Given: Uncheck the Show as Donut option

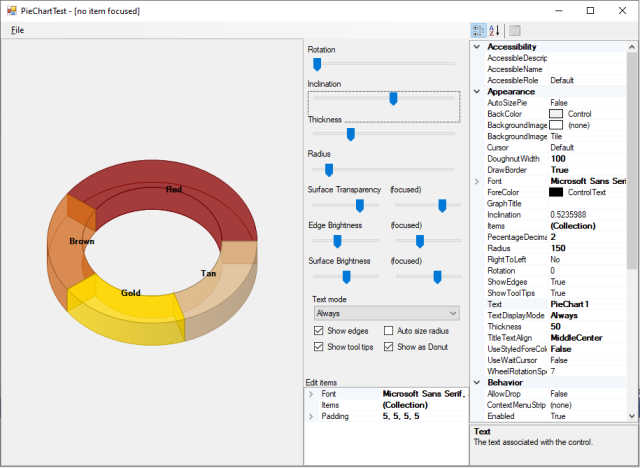Looking at the screenshot, I should [389, 347].
